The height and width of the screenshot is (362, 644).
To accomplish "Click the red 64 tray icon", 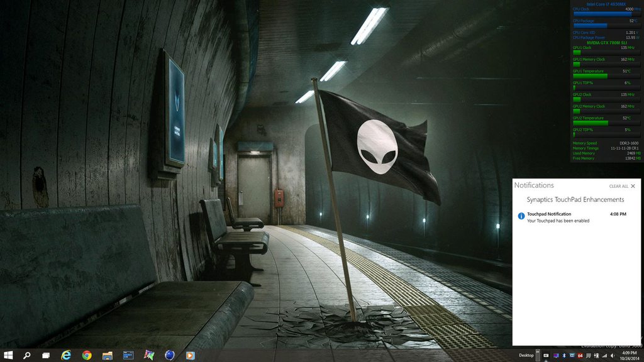I will tap(580, 356).
